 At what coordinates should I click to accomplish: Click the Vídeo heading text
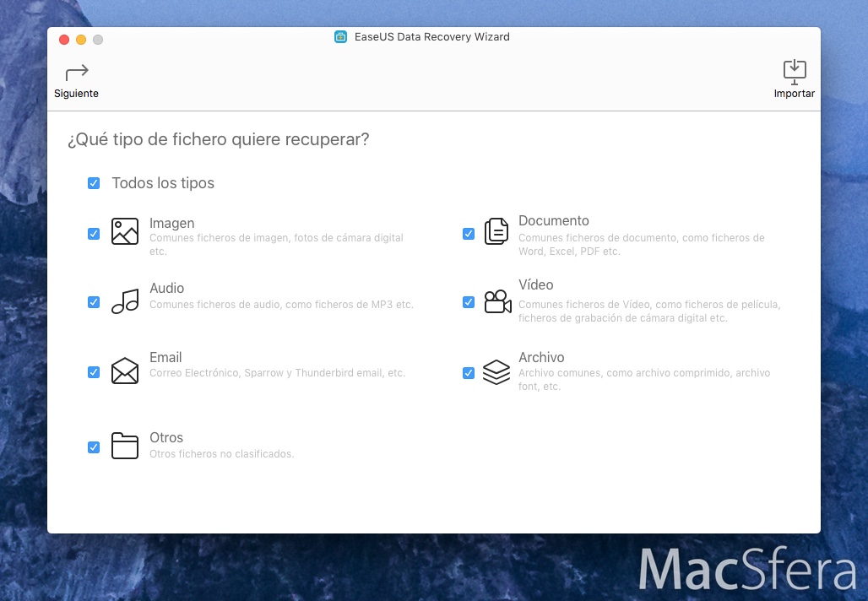click(536, 285)
